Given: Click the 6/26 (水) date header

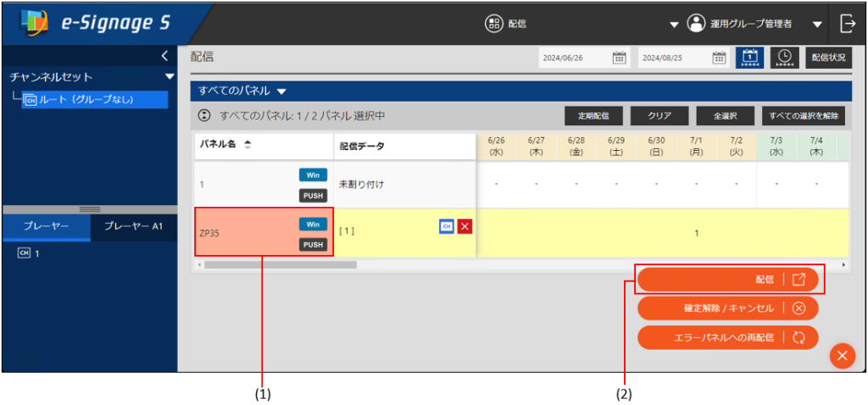Looking at the screenshot, I should pyautogui.click(x=496, y=147).
